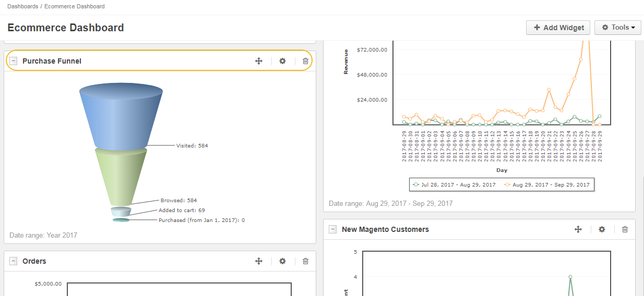644x296 pixels.
Task: Click the Day axis title
Action: (x=502, y=170)
